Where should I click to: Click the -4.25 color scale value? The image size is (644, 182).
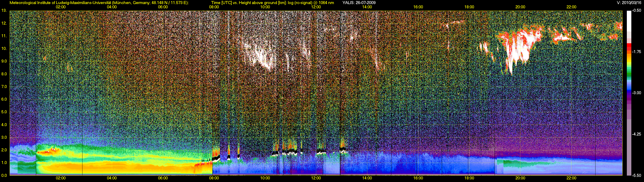[x=636, y=134]
